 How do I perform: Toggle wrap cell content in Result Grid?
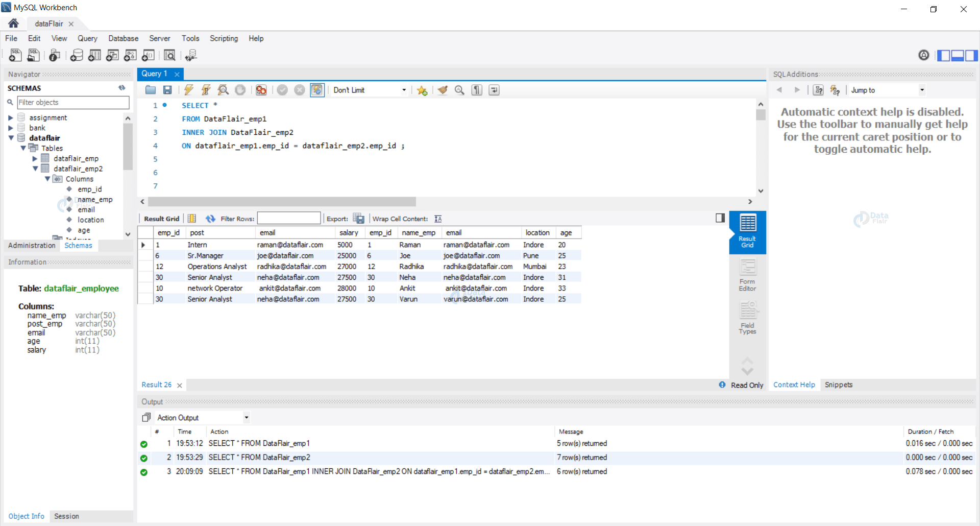(x=438, y=218)
